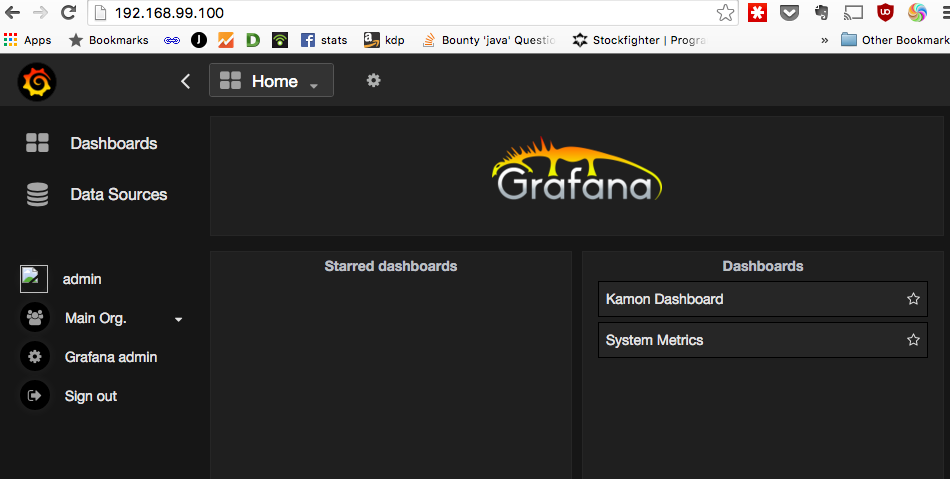The height and width of the screenshot is (479, 950).
Task: Click the Grafana admin gear icon
Action: (35, 356)
